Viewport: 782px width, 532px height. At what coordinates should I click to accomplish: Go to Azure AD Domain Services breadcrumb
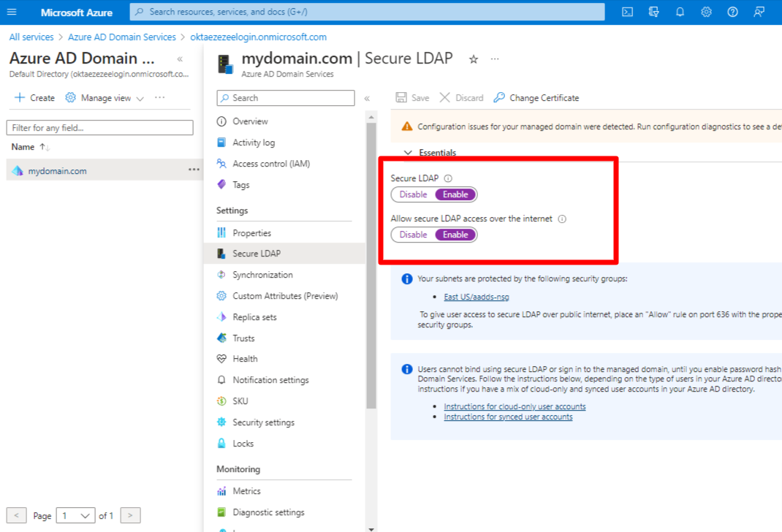pos(122,37)
